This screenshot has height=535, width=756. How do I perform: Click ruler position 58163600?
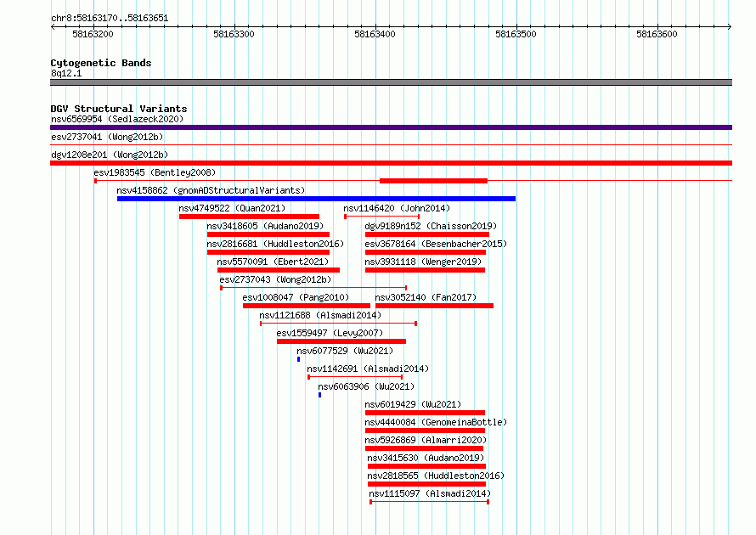[657, 34]
